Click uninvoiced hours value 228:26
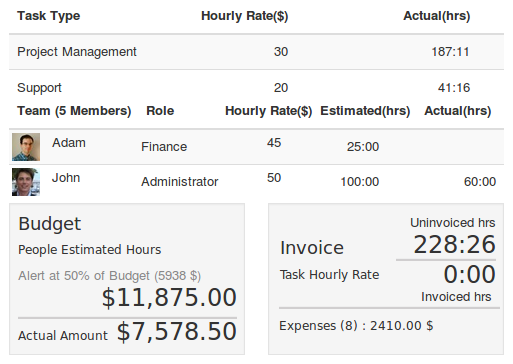The height and width of the screenshot is (364, 513). click(454, 244)
